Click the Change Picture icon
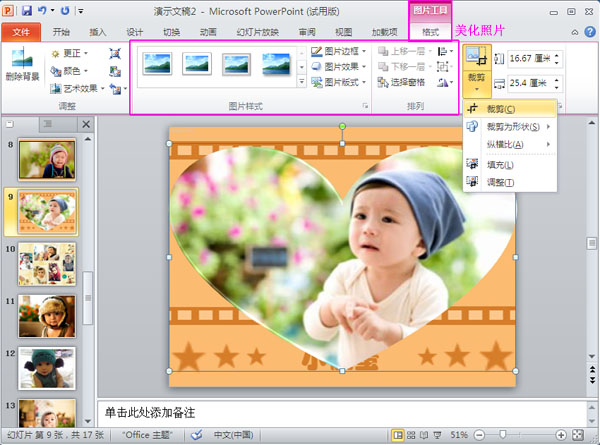 tap(115, 71)
